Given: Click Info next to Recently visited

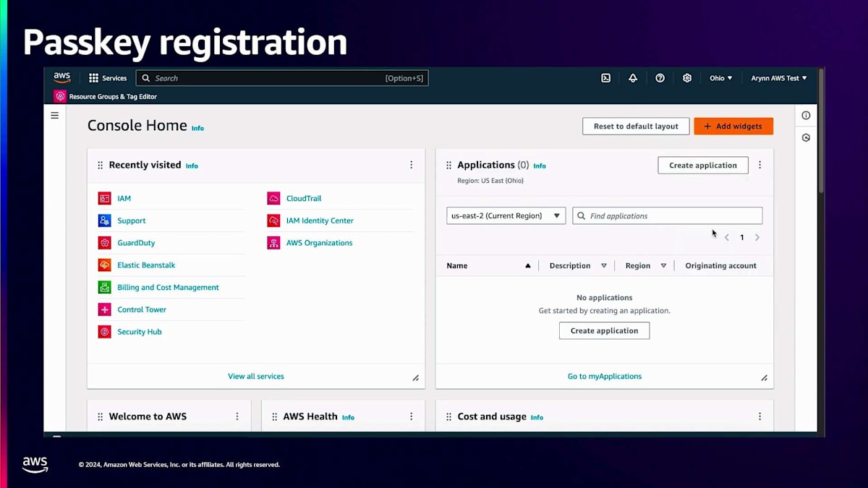Looking at the screenshot, I should click(x=192, y=166).
